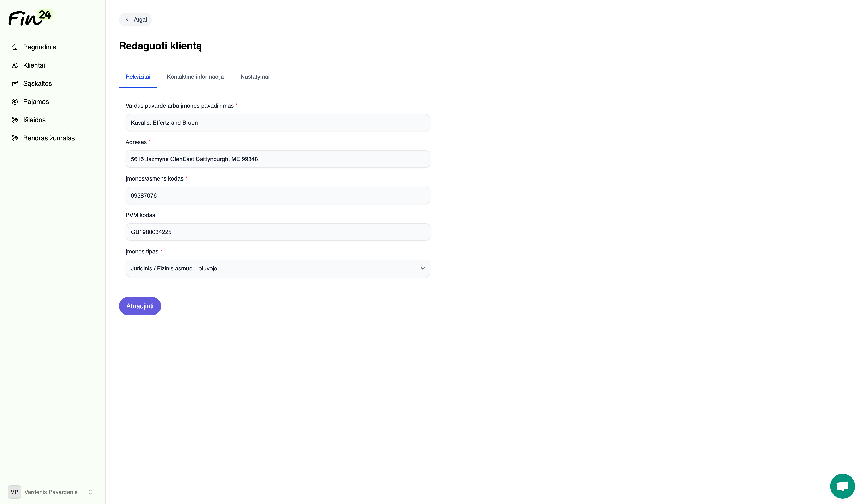Switch to Kontaktinė informacija tab
Screen dimensions: 865x504
coord(195,77)
